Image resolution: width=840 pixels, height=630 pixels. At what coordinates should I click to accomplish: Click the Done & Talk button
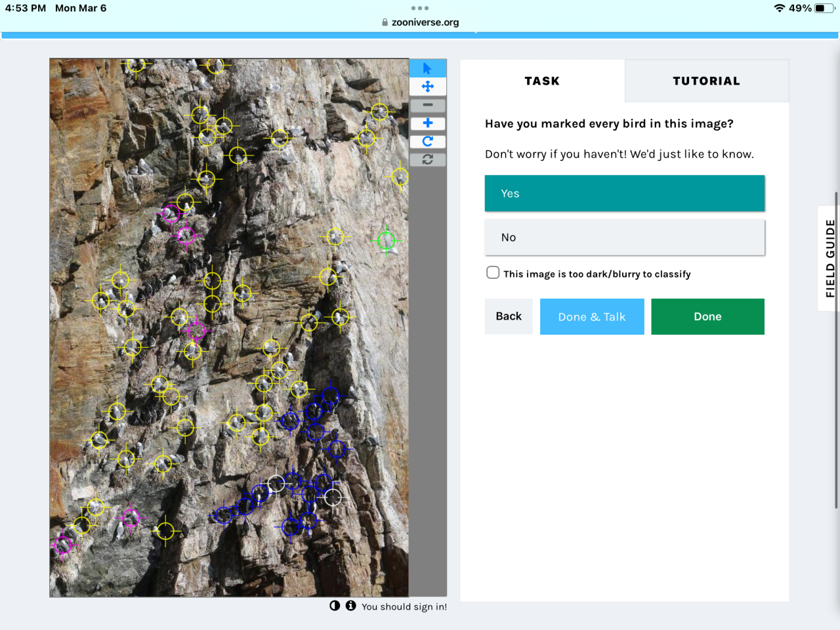point(592,316)
